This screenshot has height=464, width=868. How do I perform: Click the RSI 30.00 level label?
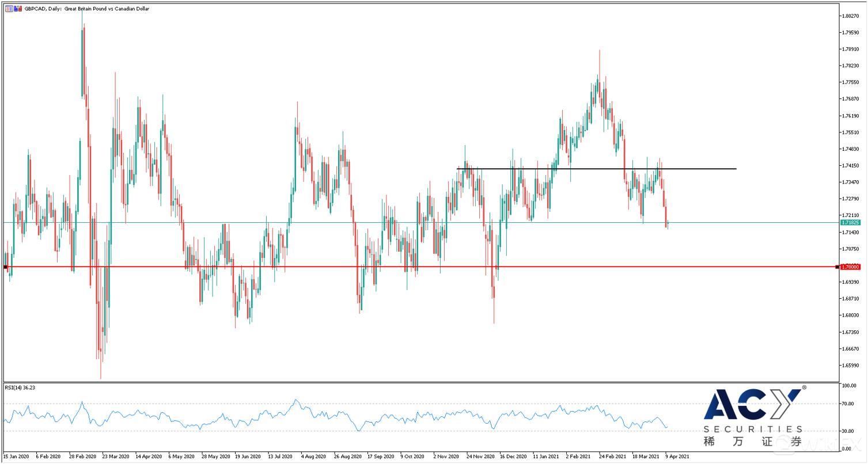click(x=848, y=431)
